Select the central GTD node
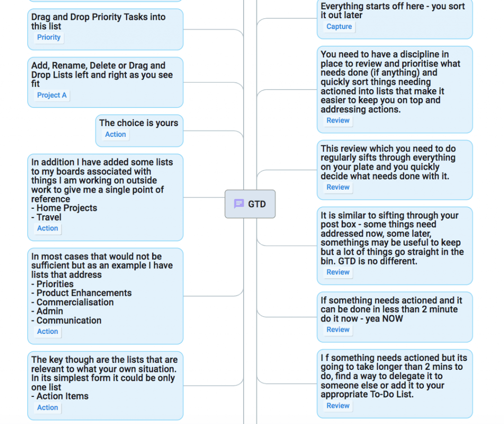 (250, 204)
